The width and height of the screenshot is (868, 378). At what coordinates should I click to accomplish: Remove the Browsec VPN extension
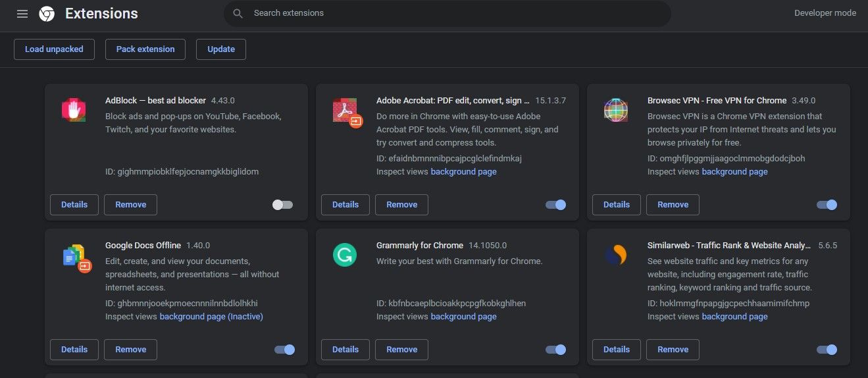[673, 205]
